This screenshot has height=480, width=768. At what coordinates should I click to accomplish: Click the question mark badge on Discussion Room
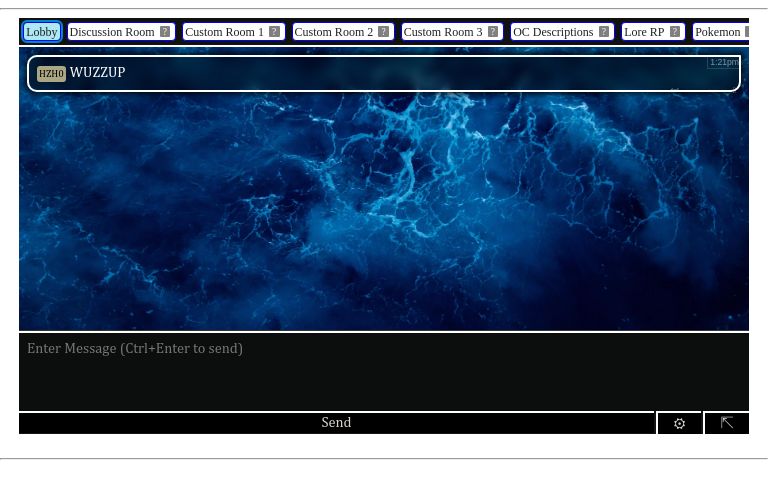tap(165, 32)
